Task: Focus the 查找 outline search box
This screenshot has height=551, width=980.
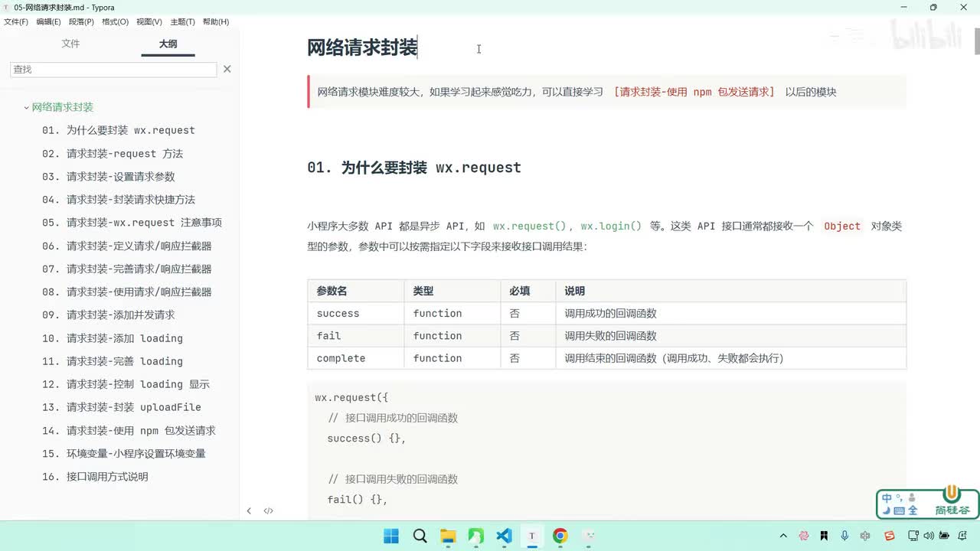Action: pos(113,69)
